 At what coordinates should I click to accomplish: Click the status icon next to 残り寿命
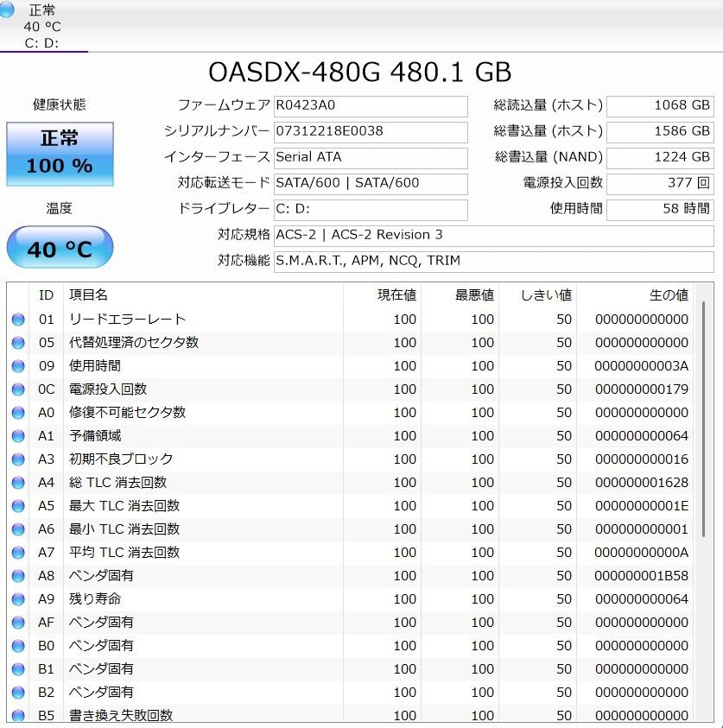click(x=18, y=599)
